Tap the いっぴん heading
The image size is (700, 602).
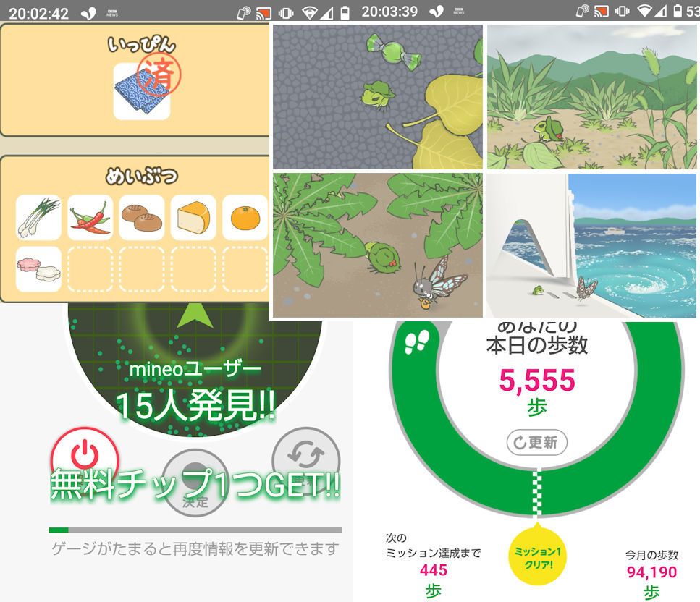tap(141, 45)
